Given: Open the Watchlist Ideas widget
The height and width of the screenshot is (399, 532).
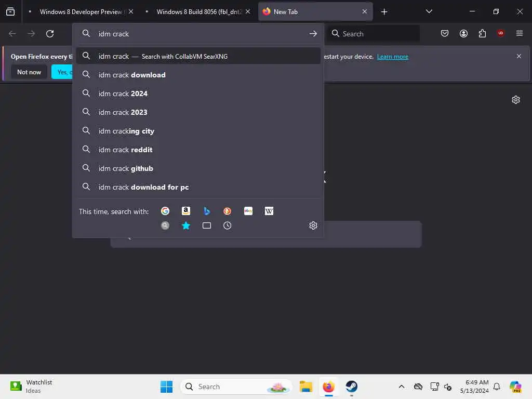Looking at the screenshot, I should click(31, 386).
